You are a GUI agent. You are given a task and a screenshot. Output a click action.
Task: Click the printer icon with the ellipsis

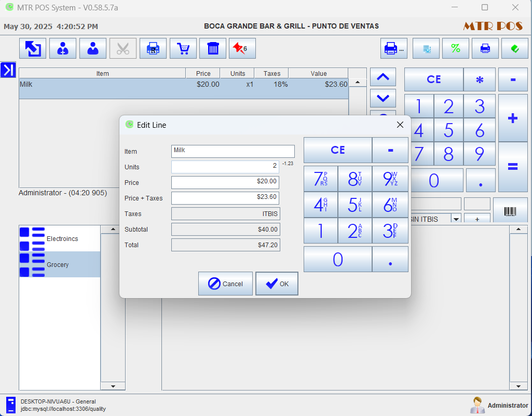393,49
